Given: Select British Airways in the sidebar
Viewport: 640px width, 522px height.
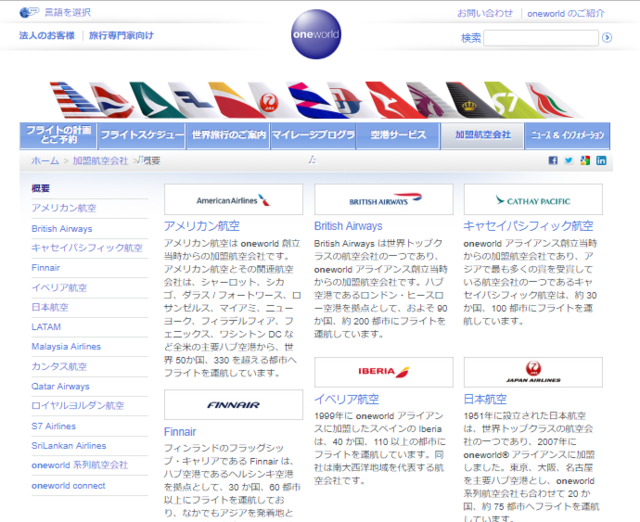Looking at the screenshot, I should [x=62, y=229].
